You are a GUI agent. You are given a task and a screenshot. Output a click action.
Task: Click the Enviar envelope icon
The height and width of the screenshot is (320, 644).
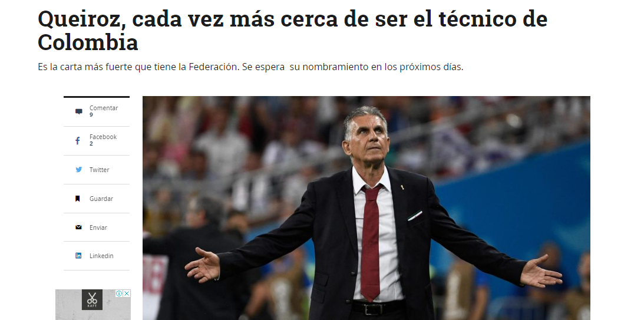click(x=78, y=227)
